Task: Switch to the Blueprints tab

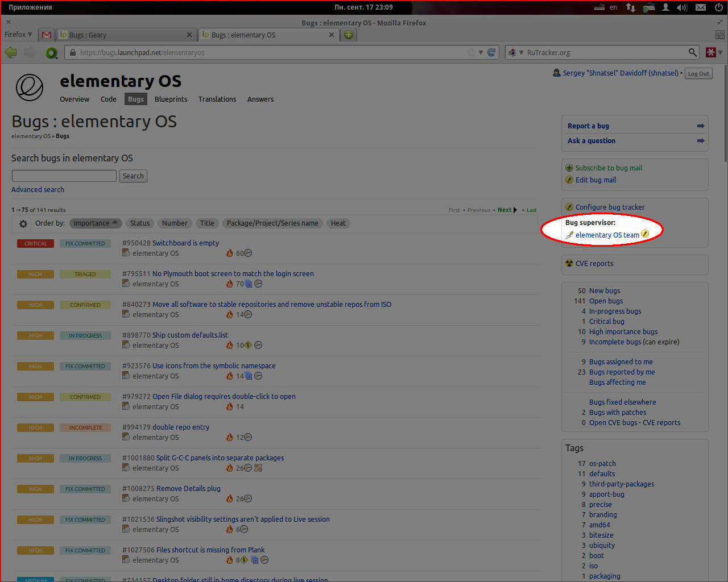Action: (171, 99)
